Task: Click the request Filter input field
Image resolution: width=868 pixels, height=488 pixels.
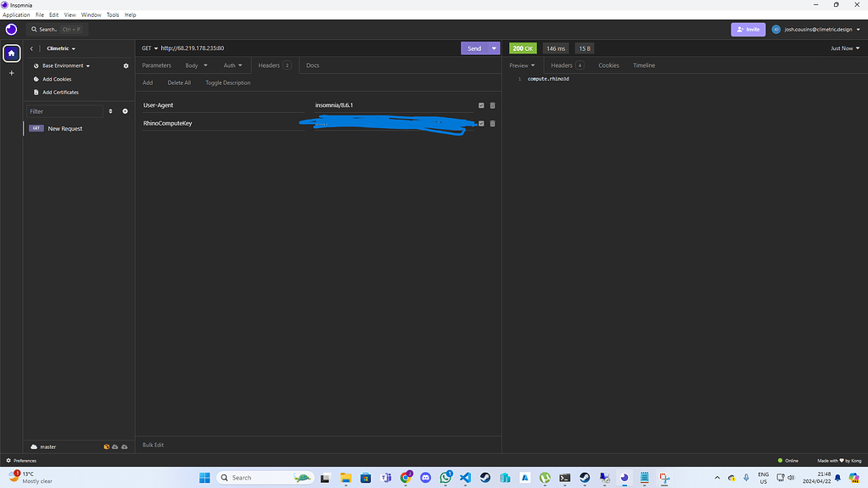Action: pyautogui.click(x=64, y=111)
